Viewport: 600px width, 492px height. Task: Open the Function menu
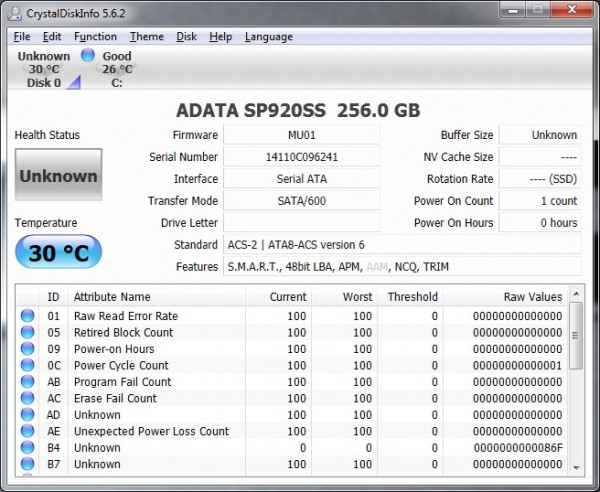(x=95, y=37)
